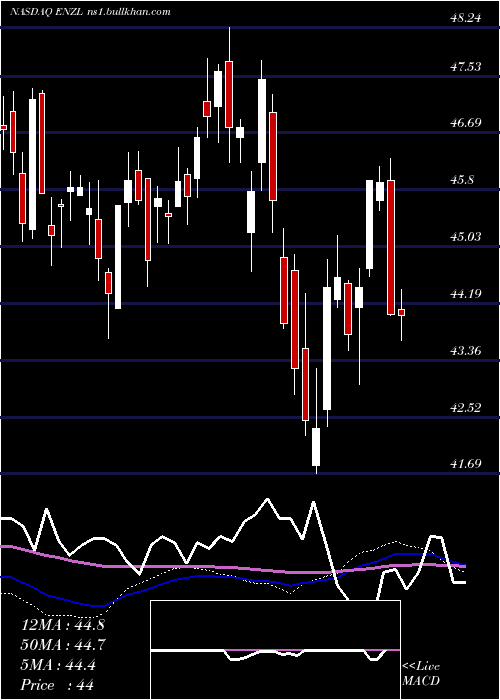Click the 45.8 price axis label
500x700 pixels.
pos(462,180)
